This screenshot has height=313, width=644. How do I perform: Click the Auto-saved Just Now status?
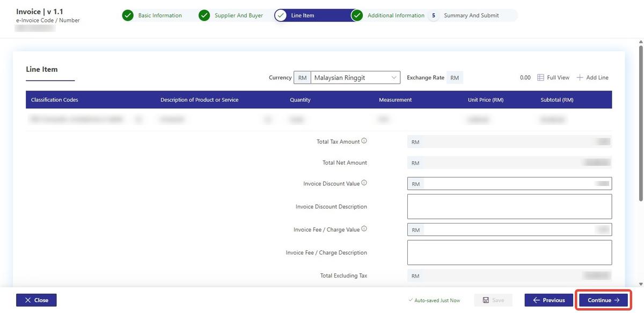pyautogui.click(x=434, y=300)
